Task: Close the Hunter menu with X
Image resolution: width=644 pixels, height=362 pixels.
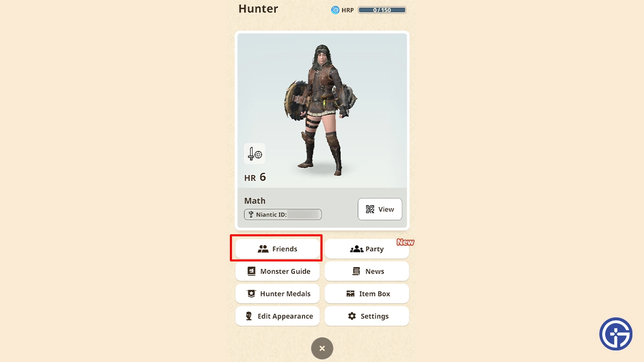Action: [x=322, y=348]
